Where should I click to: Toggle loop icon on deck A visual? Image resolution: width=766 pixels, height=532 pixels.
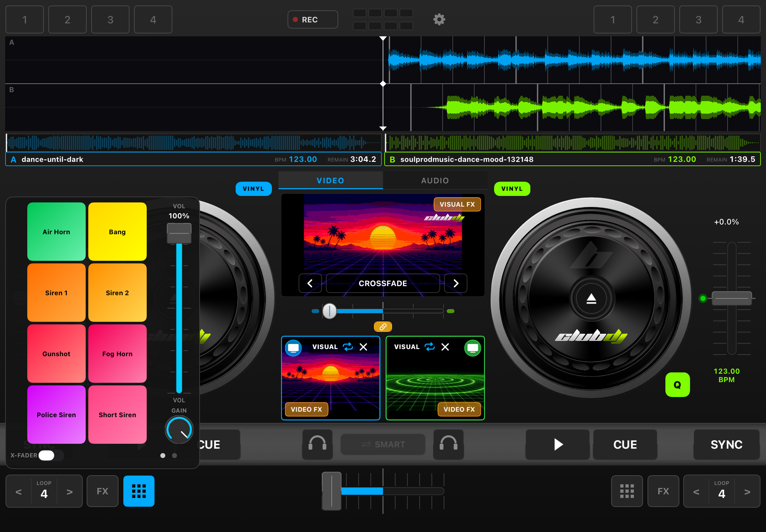[348, 347]
